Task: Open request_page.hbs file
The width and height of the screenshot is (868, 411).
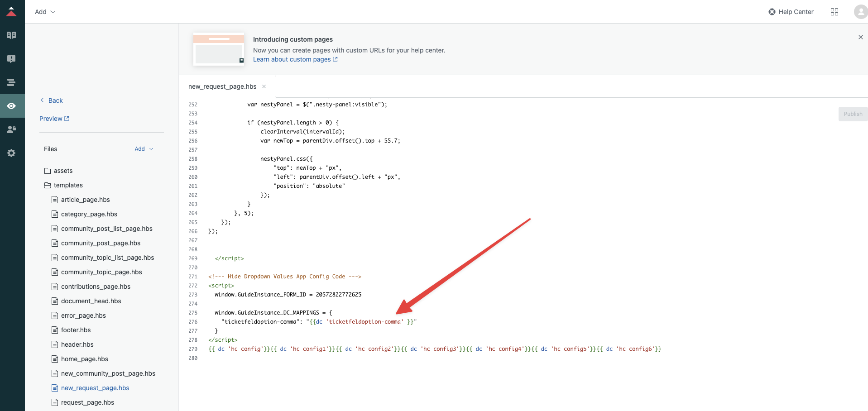Action: pyautogui.click(x=83, y=402)
